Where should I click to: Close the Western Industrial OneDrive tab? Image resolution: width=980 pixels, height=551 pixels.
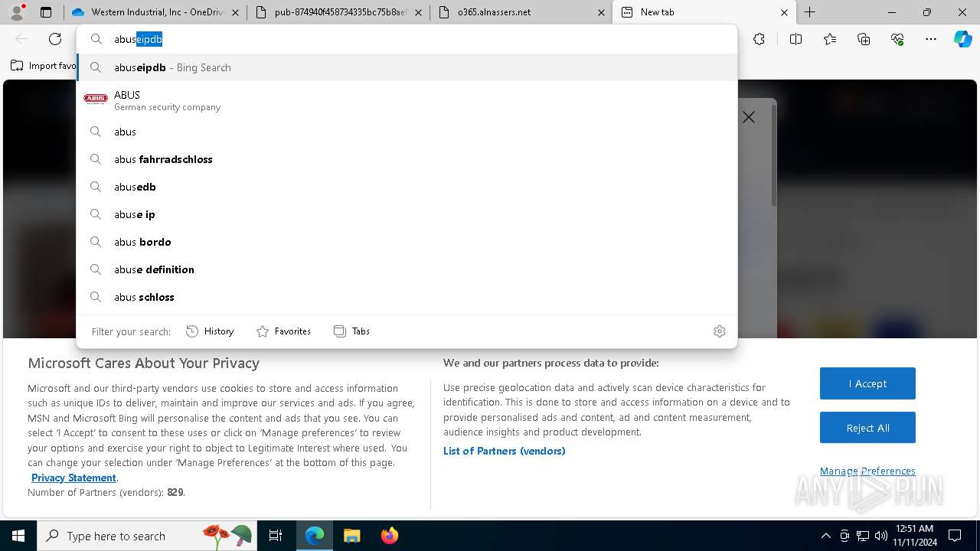point(235,12)
